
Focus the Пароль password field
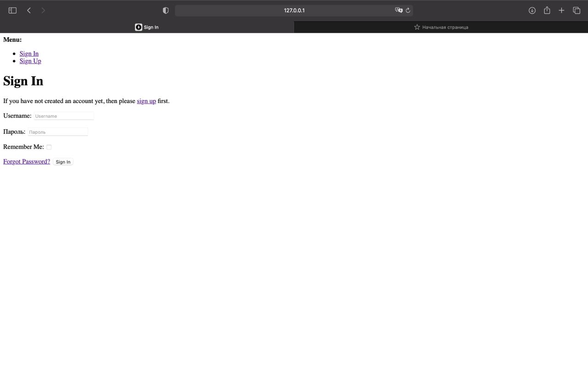click(58, 132)
